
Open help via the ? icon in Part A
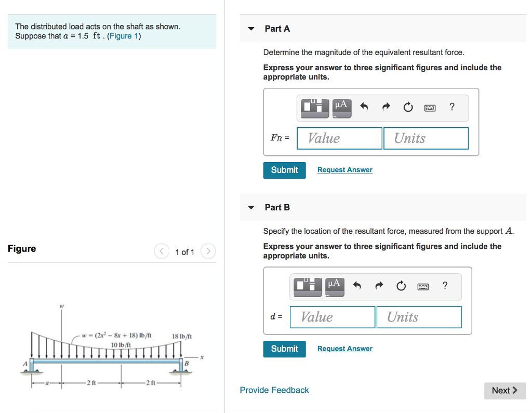coord(451,107)
